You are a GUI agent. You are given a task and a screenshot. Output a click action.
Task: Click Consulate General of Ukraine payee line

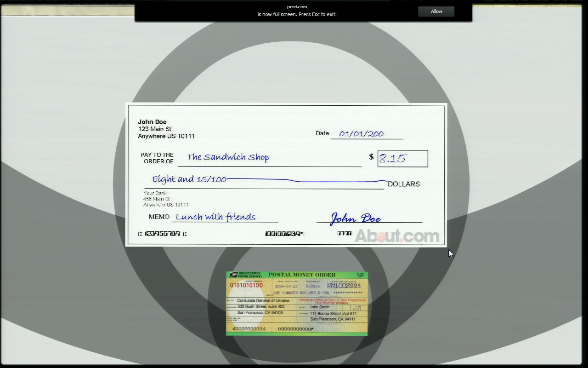point(263,300)
